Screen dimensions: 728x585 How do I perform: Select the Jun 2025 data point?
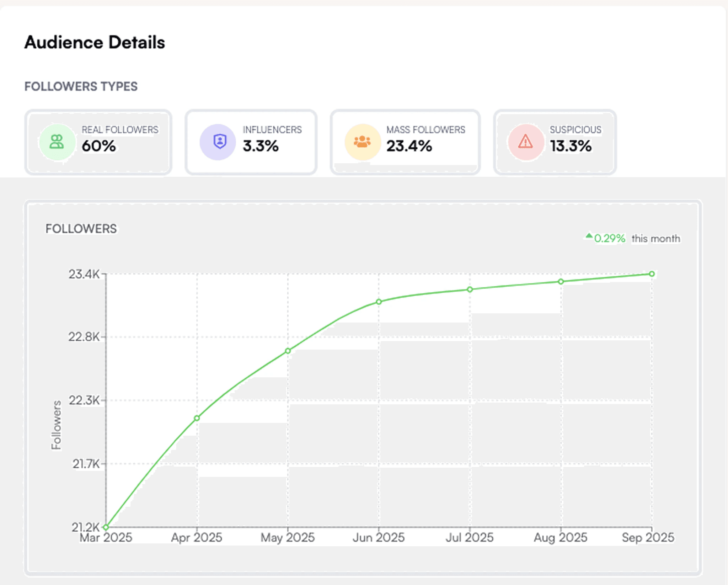[379, 302]
